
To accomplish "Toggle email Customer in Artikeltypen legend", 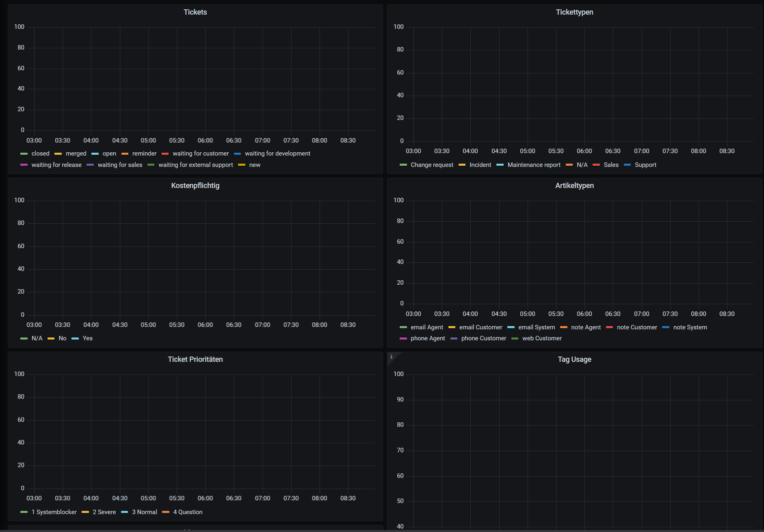I will 480,327.
